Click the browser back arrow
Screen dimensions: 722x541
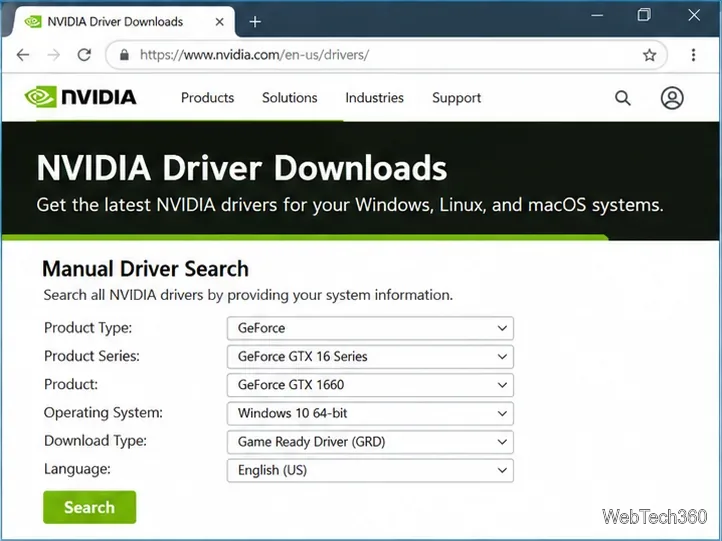[x=23, y=55]
